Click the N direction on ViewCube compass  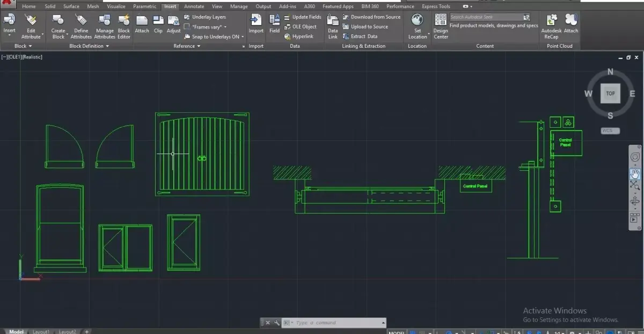click(x=610, y=71)
